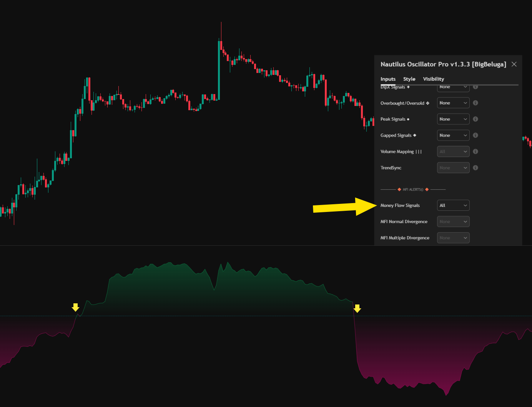
Task: Open the Overbought/Oversold dropdown
Action: (x=453, y=103)
